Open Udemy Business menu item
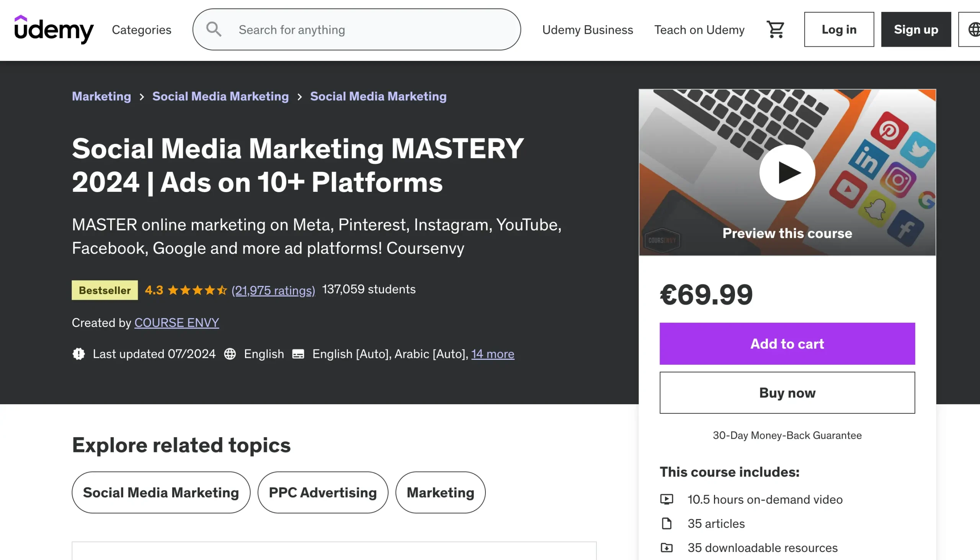 pyautogui.click(x=587, y=29)
